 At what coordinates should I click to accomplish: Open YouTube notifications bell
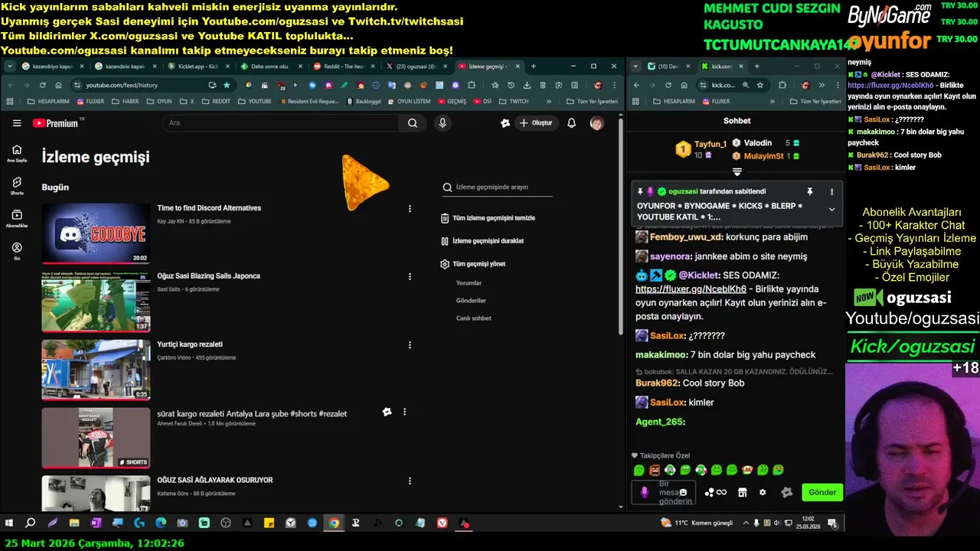571,123
